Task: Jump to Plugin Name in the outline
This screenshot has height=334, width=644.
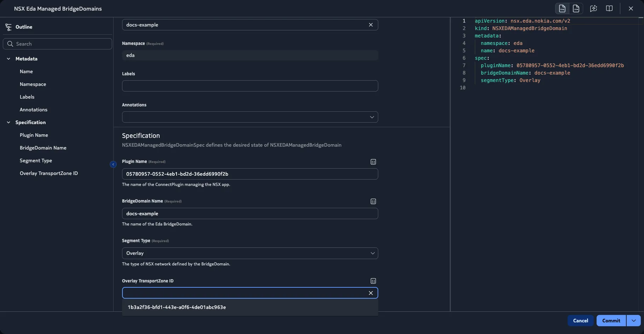Action: click(x=34, y=135)
